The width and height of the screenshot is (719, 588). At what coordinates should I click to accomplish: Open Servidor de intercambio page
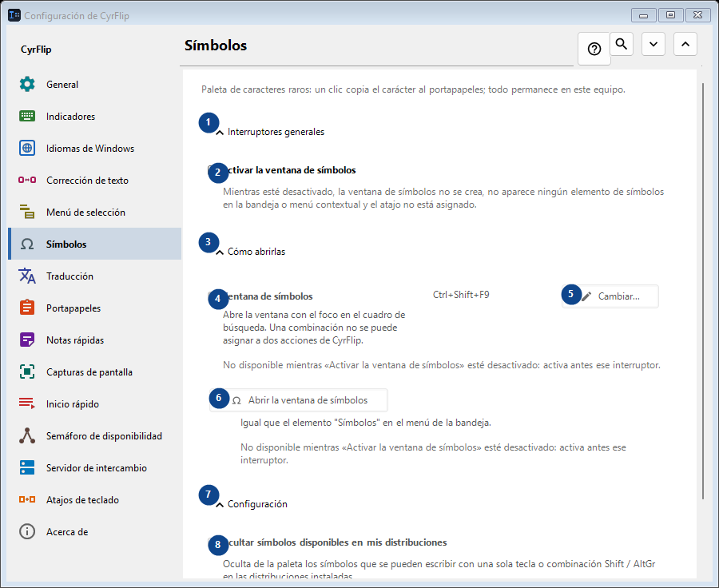tap(95, 467)
